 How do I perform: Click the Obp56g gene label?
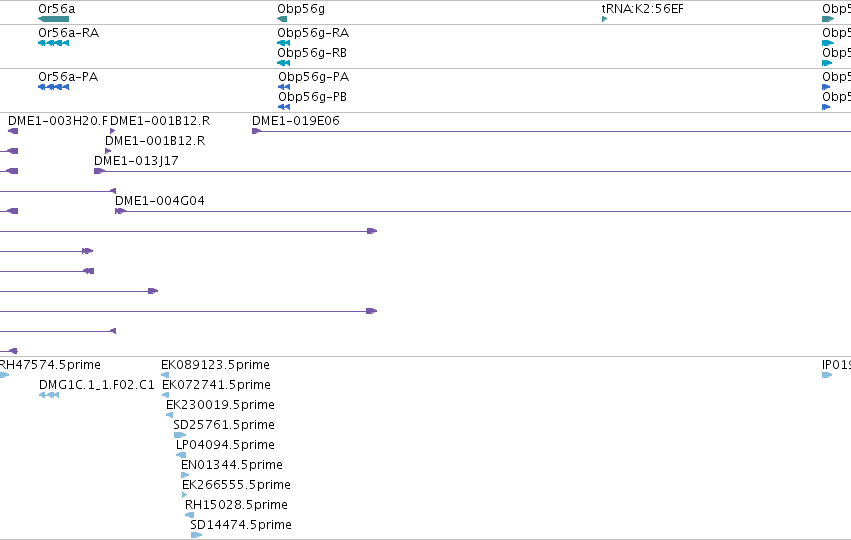tap(301, 9)
